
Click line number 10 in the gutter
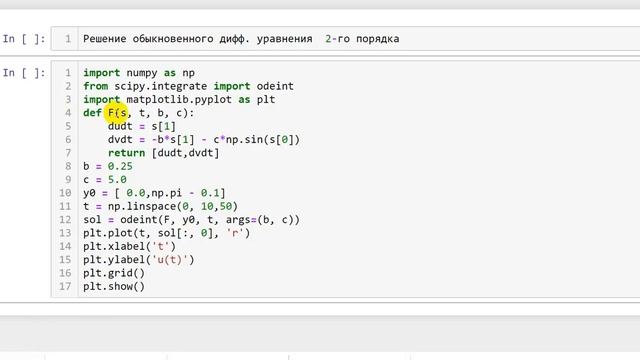[x=65, y=193]
